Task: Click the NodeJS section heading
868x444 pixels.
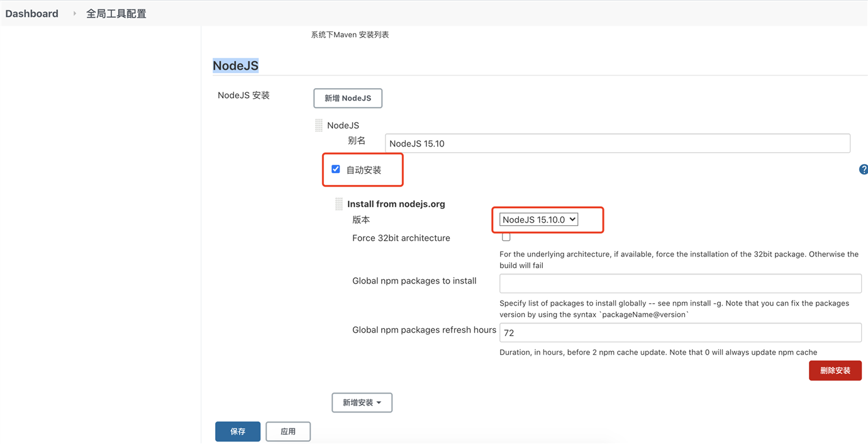Action: click(236, 65)
